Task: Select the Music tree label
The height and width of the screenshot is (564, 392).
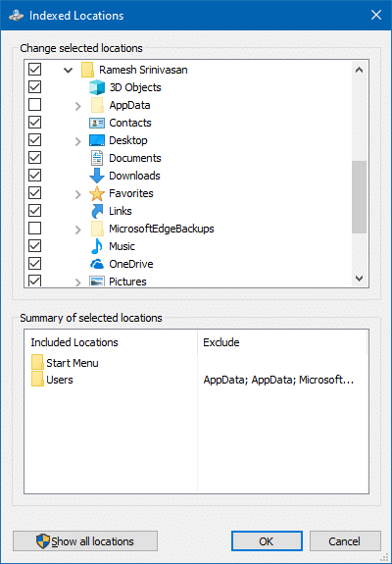Action: (122, 246)
